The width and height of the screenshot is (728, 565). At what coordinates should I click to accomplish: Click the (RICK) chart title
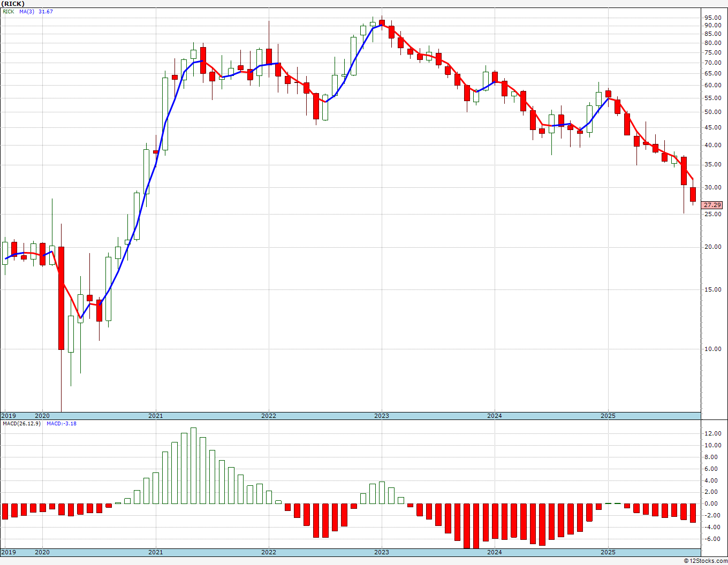13,4
